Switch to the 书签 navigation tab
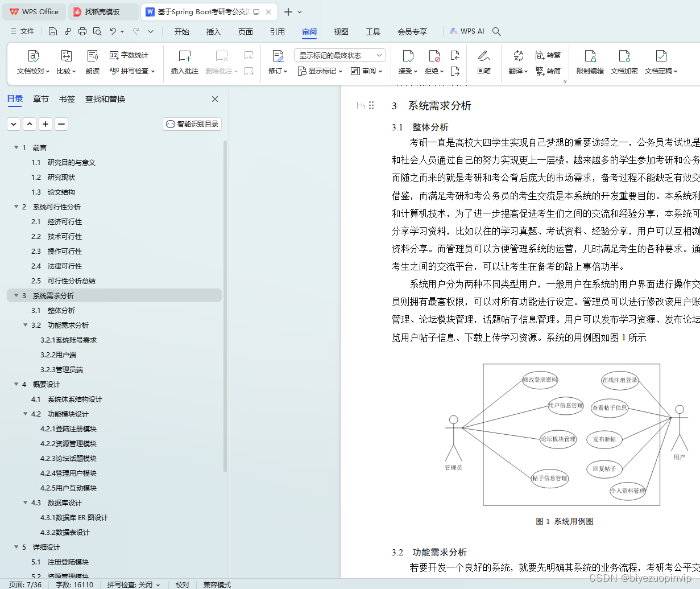 (67, 99)
